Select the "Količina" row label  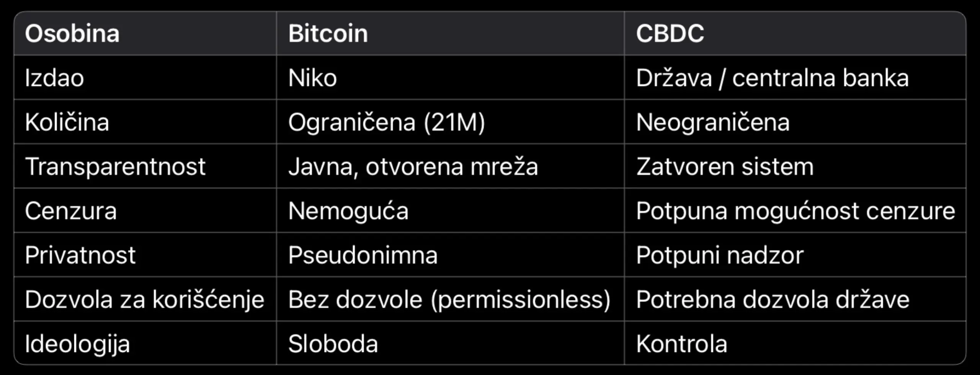(x=67, y=122)
